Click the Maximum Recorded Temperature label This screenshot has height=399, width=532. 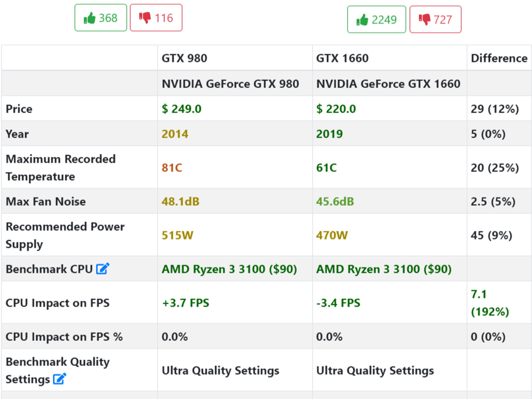point(61,168)
